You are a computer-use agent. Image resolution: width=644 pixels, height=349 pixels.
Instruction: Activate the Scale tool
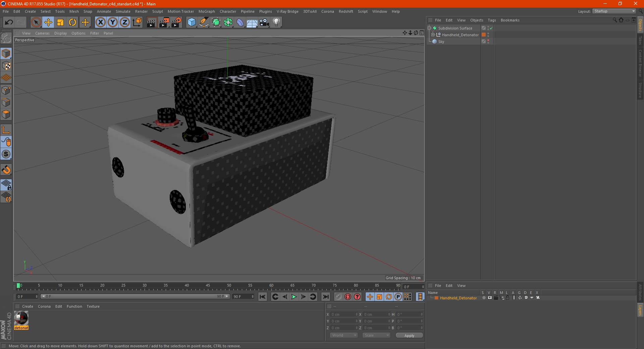(x=60, y=22)
